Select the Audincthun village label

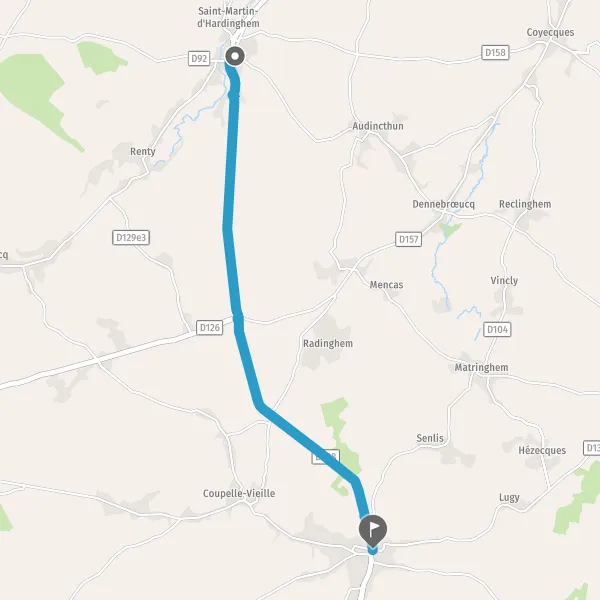(x=378, y=126)
